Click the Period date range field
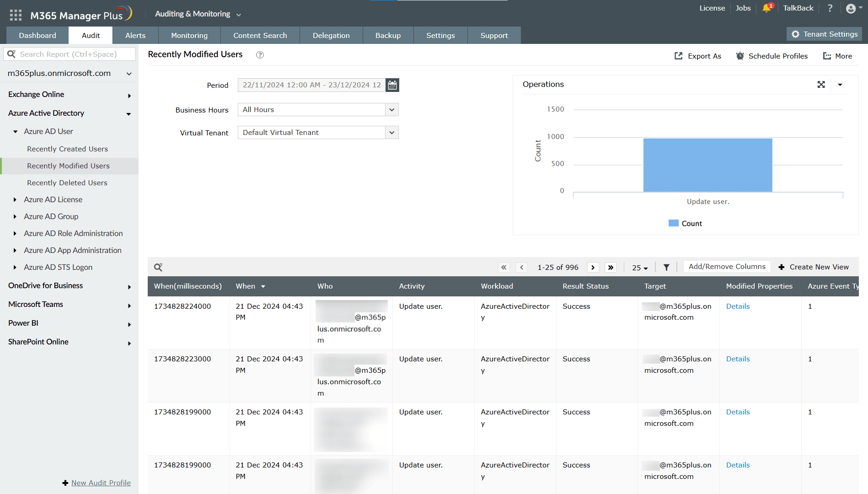The width and height of the screenshot is (868, 494). click(312, 85)
